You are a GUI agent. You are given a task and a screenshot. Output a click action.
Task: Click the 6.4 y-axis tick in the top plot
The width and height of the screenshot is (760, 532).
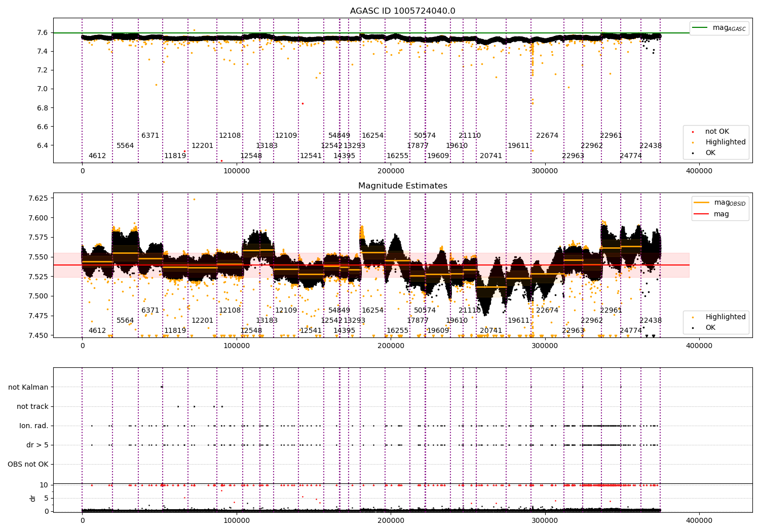click(42, 145)
